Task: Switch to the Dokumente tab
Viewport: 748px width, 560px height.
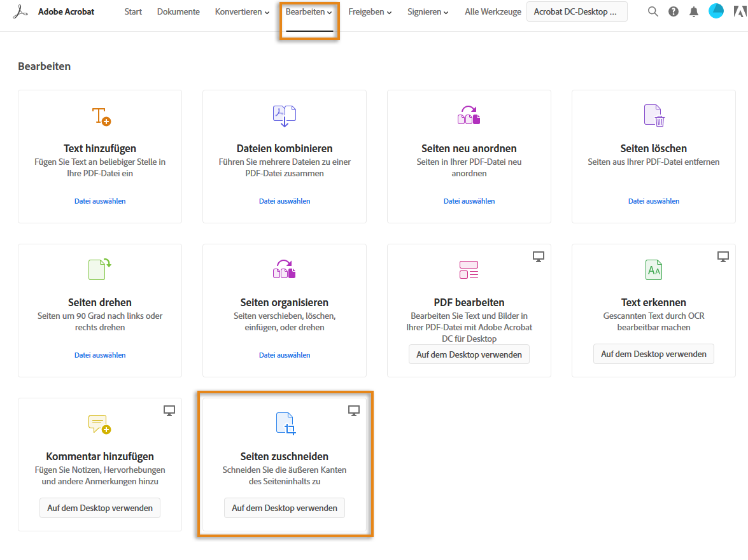Action: [x=178, y=11]
